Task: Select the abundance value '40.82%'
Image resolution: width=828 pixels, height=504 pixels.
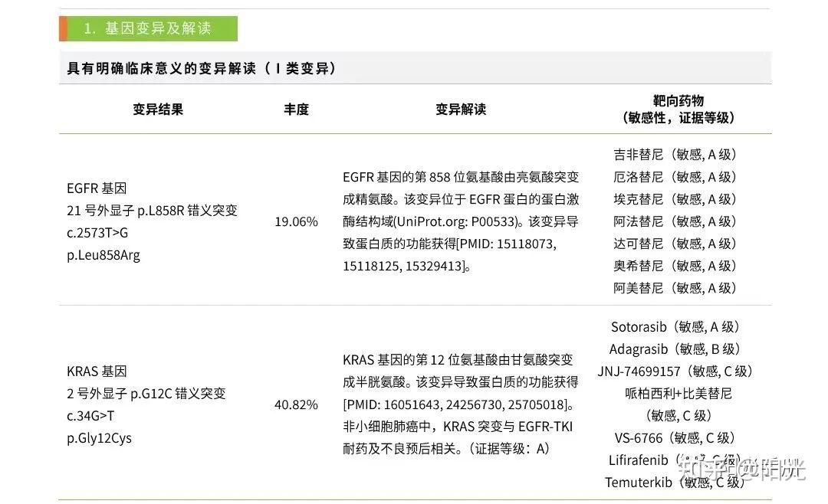Action: click(x=296, y=404)
